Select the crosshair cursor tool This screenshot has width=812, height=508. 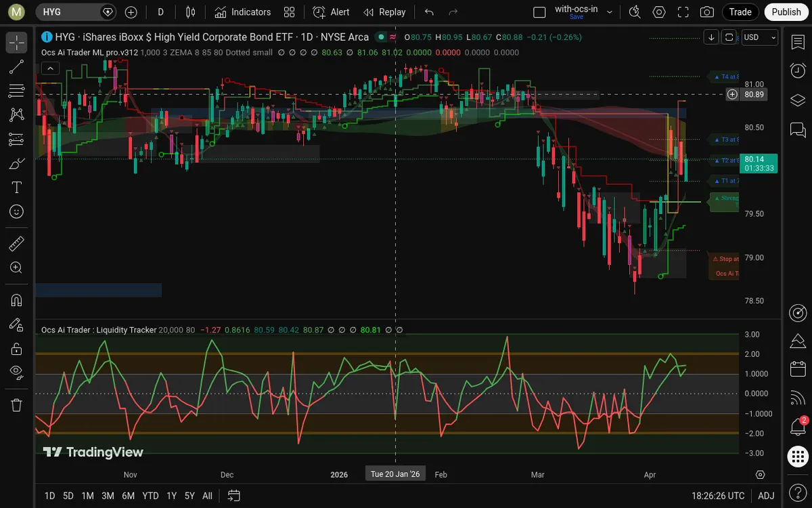pos(17,42)
